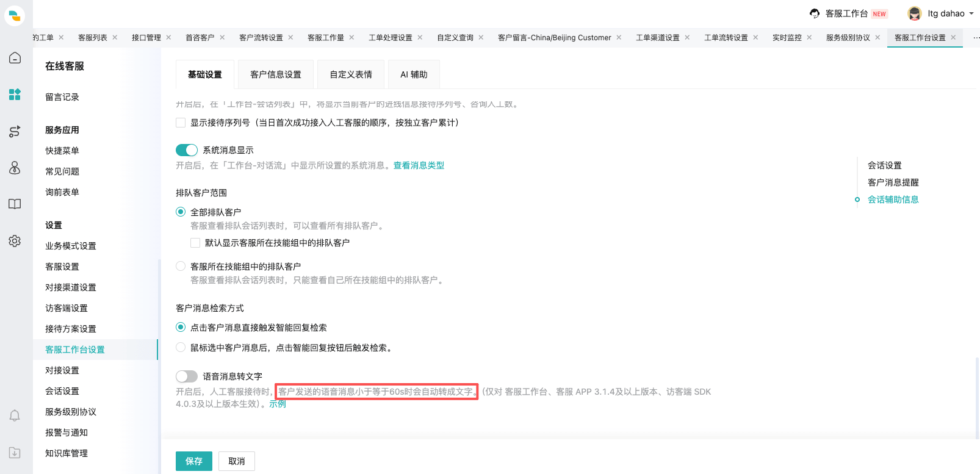Close the 客户留言-China/Beijing Customer tab

coord(619,37)
